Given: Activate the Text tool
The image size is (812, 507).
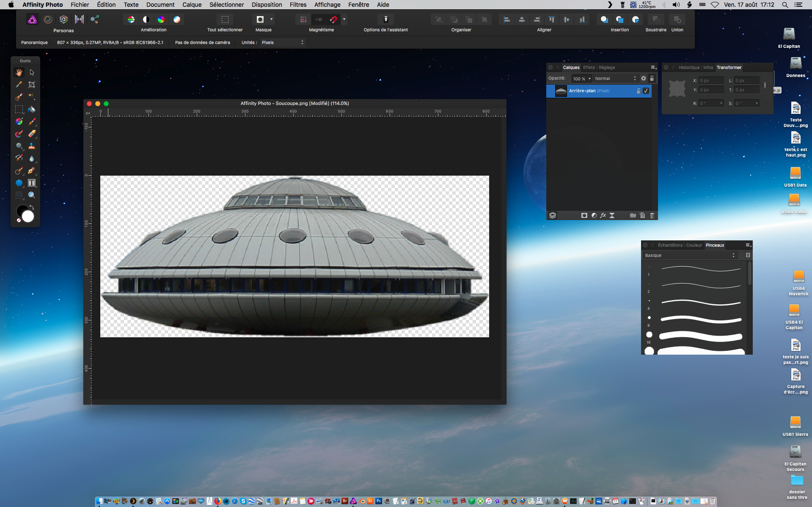Looking at the screenshot, I should pos(32,183).
